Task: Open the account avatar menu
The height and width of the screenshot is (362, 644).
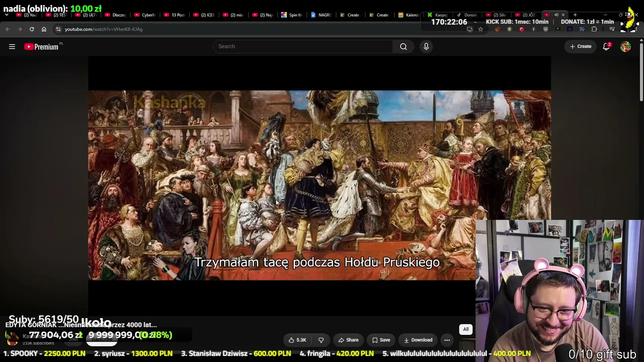Action: [625, 47]
